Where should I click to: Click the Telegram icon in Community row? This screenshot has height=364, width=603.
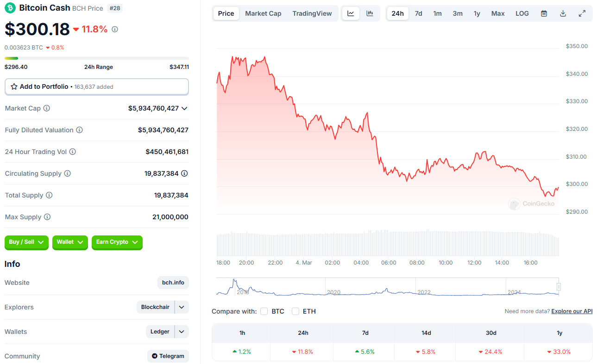(155, 356)
